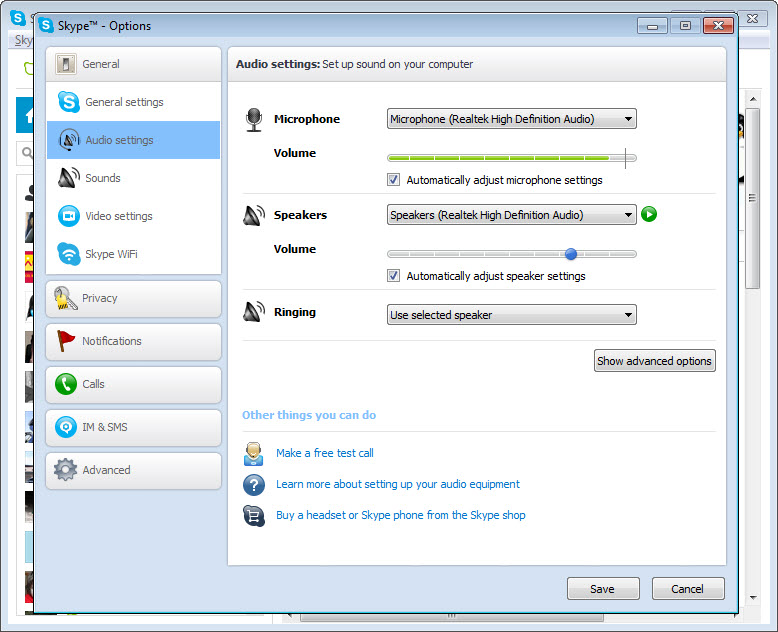The width and height of the screenshot is (778, 632).
Task: Click the speaker volume slider handle
Action: (571, 254)
